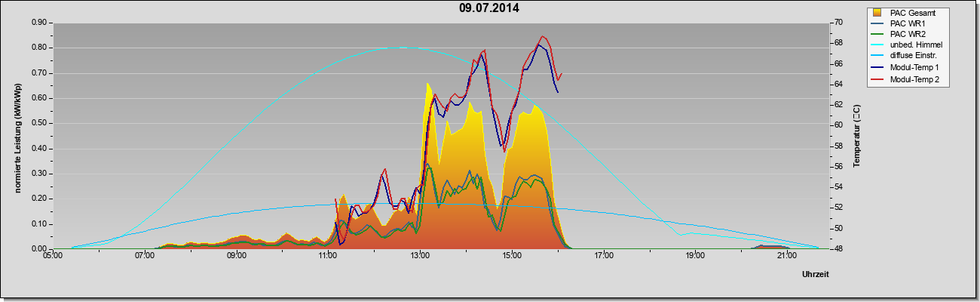The image size is (980, 302).
Task: Click the PAC Gesamt orange legend swatch
Action: (878, 13)
